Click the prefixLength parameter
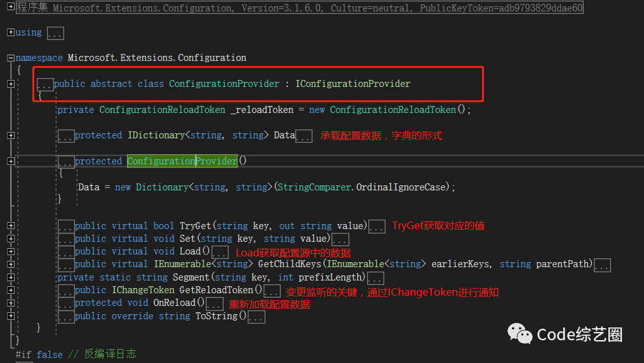Viewport: 644px width, 363px height. click(330, 278)
